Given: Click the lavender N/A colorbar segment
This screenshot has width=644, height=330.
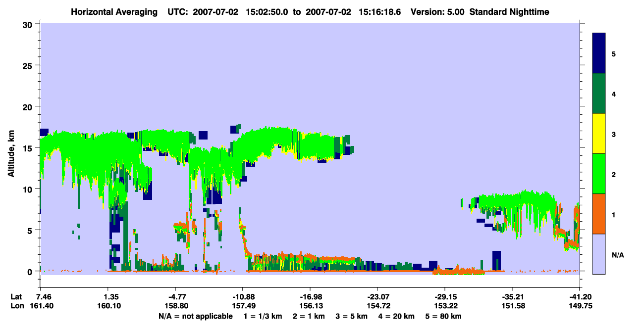Looking at the screenshot, I should pos(599,254).
